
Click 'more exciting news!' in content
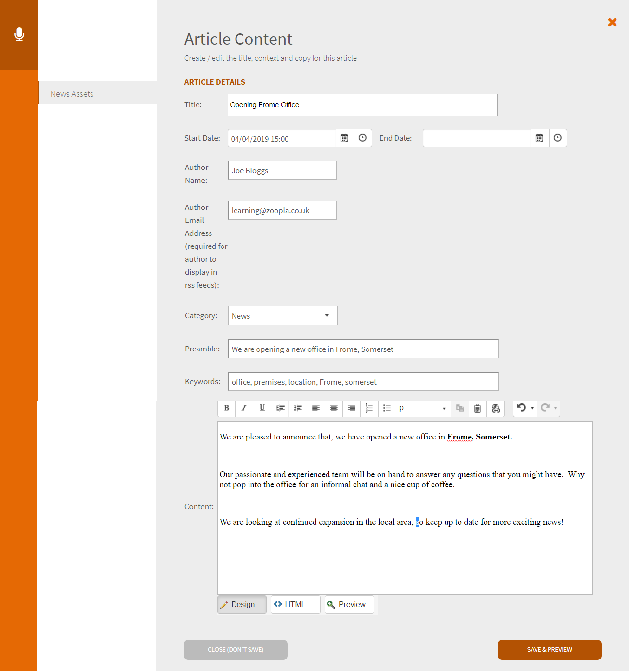tap(528, 522)
